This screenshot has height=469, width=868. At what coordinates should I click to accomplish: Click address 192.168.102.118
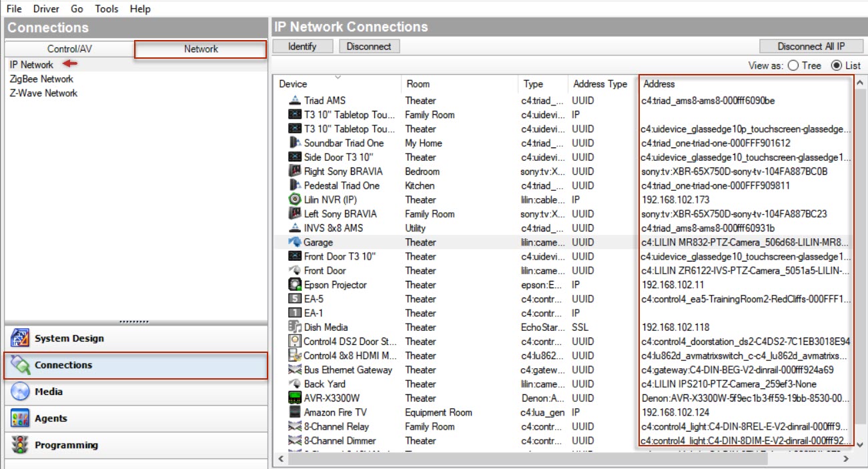pyautogui.click(x=675, y=327)
